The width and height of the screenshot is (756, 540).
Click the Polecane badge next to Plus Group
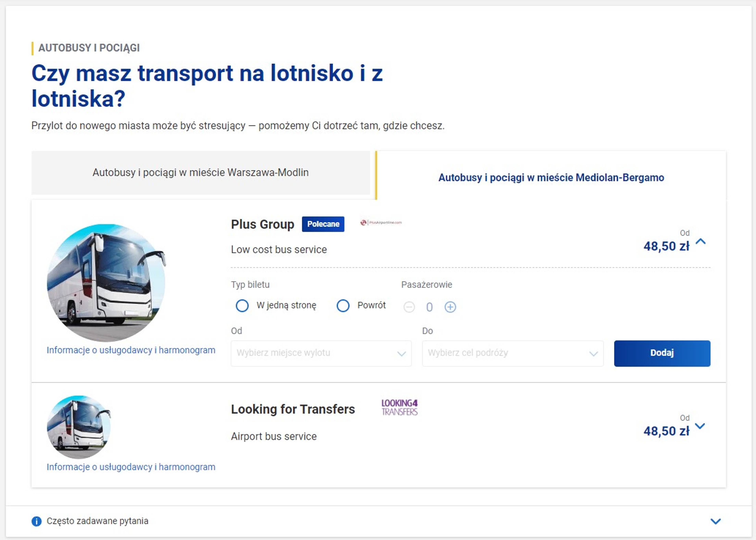pos(323,224)
